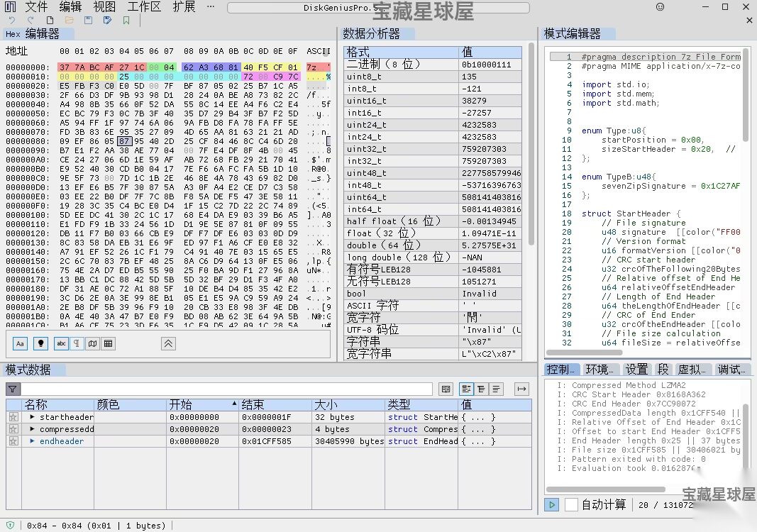Toggle the abc ASCII column button
This screenshot has height=532, width=757.
point(61,344)
